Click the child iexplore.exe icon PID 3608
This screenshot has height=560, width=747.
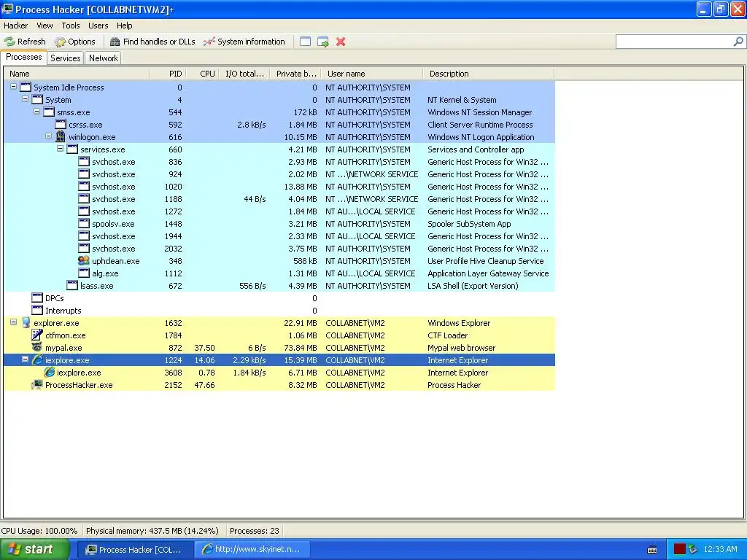pos(49,372)
